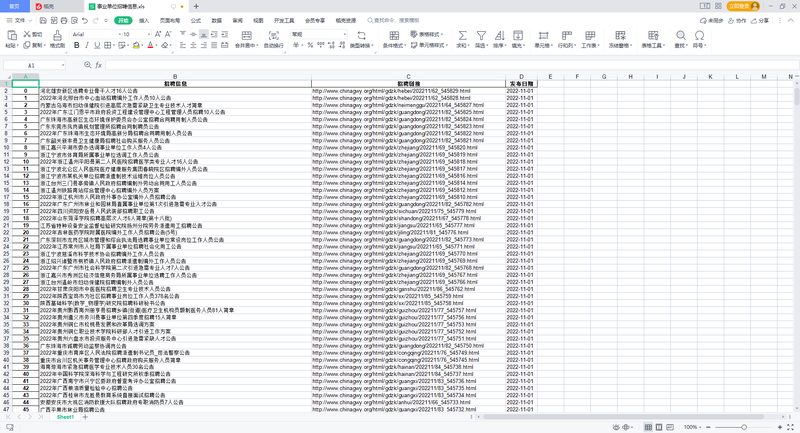Click the Redo arrow

coord(95,20)
